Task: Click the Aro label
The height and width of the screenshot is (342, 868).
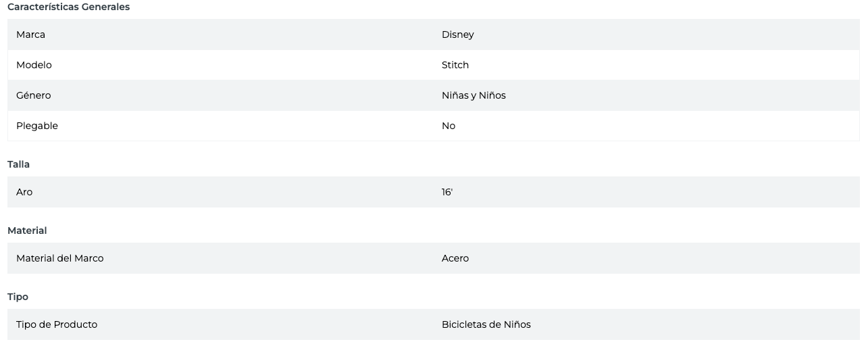Action: click(24, 192)
